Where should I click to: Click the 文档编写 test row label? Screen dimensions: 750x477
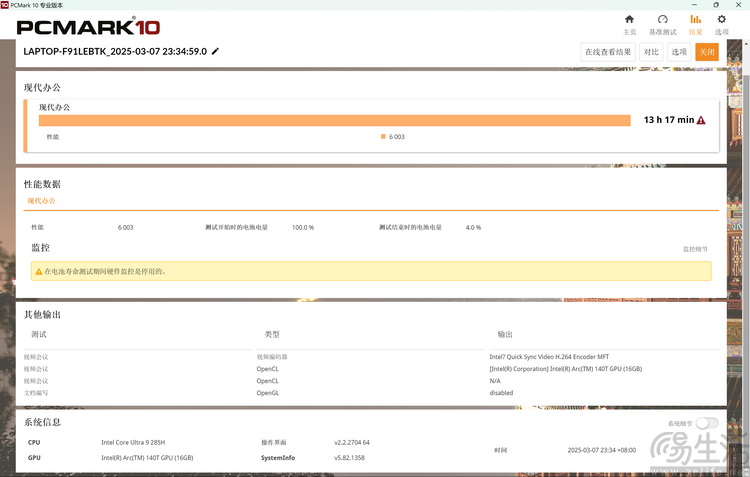36,393
